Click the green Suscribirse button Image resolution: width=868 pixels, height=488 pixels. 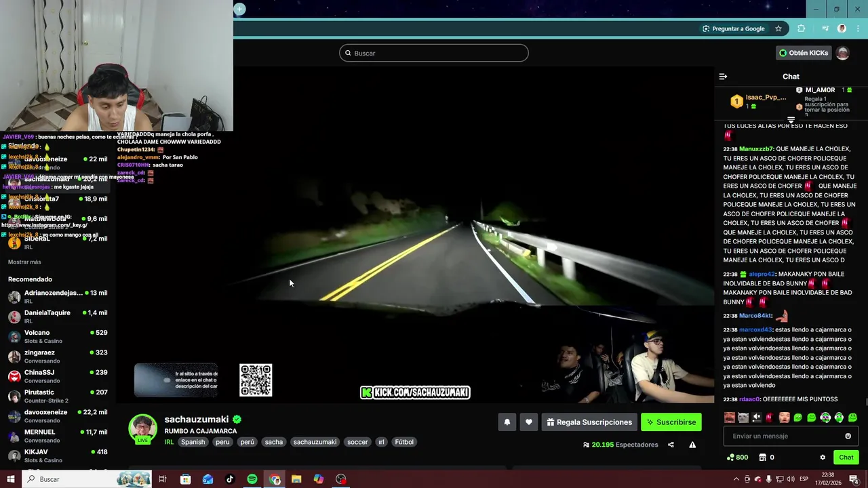(671, 422)
